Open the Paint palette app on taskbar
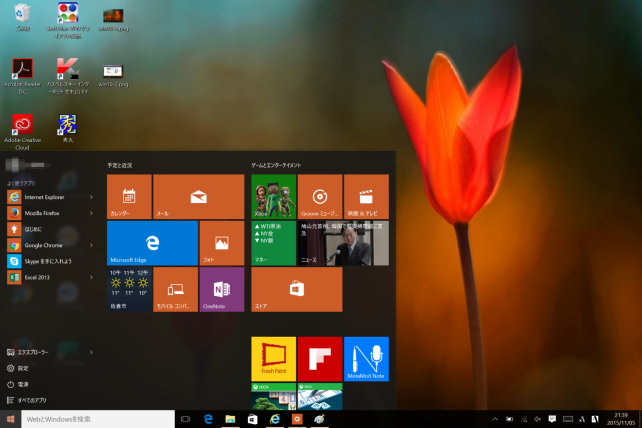Viewport: 642px width, 428px height. 319,419
